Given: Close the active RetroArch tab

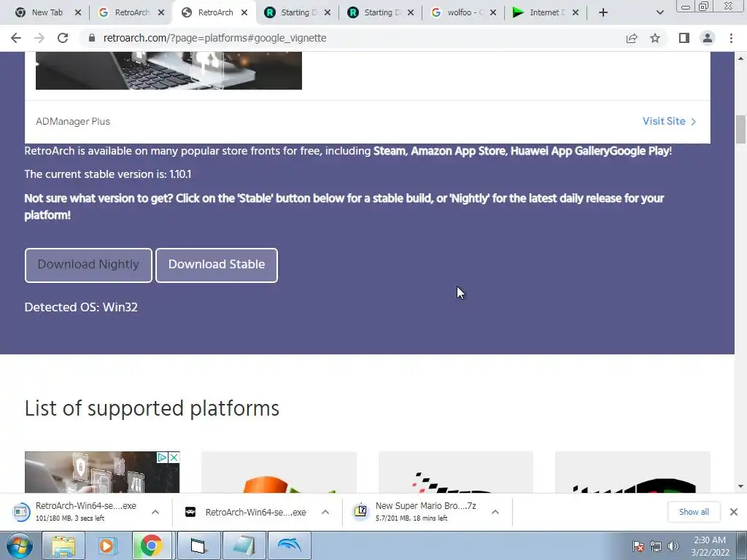Looking at the screenshot, I should tap(244, 13).
